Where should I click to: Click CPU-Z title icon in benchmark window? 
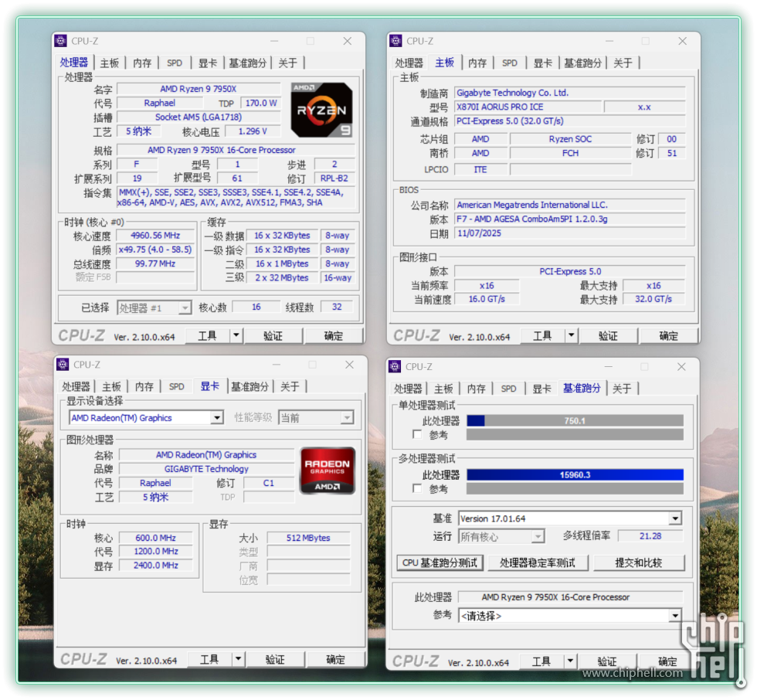click(x=395, y=366)
